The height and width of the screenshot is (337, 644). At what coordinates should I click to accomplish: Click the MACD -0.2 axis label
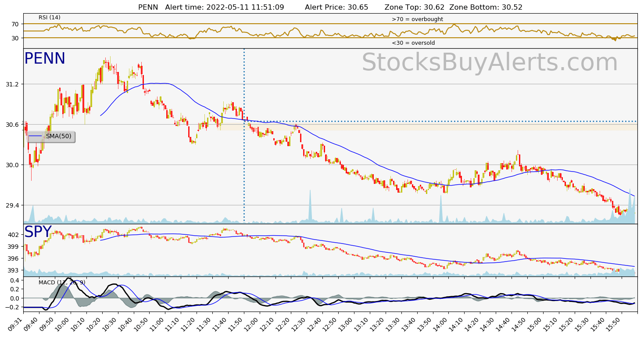[x=13, y=307]
